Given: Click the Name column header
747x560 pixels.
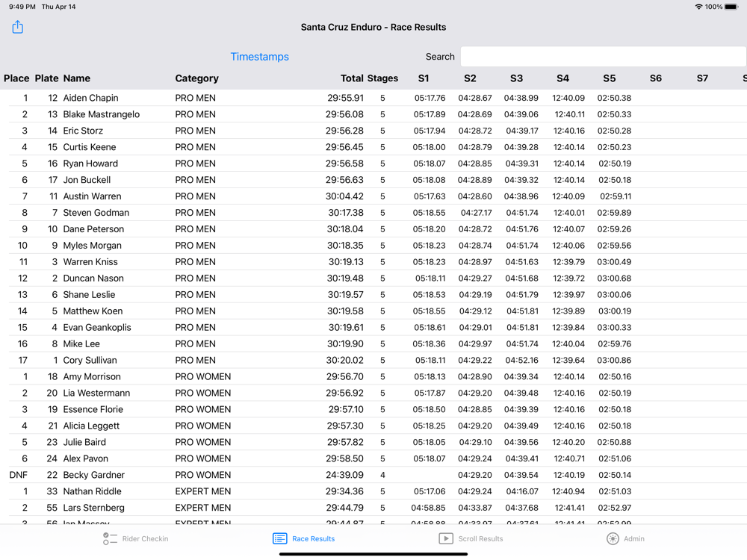Looking at the screenshot, I should click(x=77, y=78).
